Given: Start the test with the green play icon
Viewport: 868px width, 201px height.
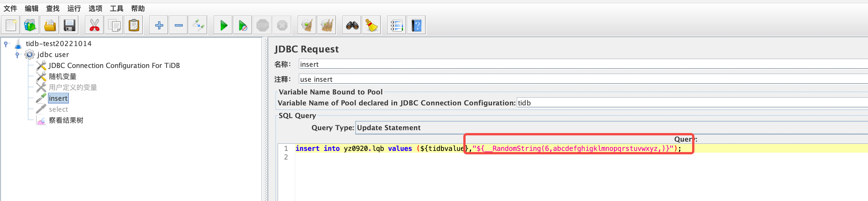Looking at the screenshot, I should click(x=223, y=25).
